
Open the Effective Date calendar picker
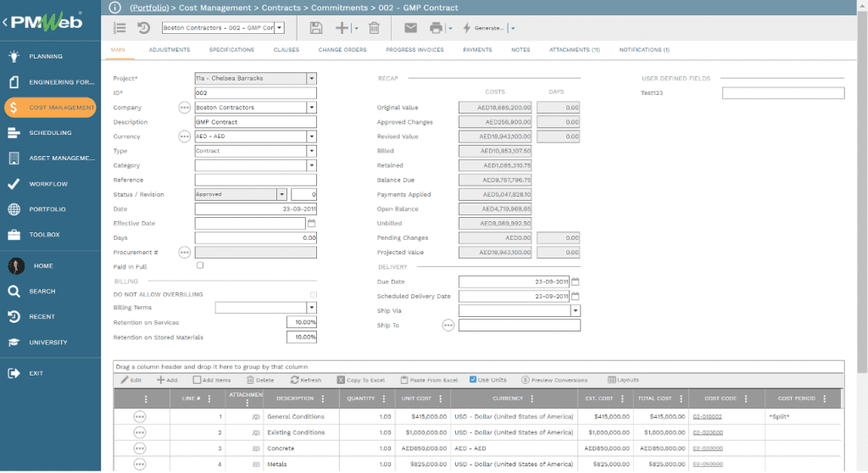tap(312, 223)
